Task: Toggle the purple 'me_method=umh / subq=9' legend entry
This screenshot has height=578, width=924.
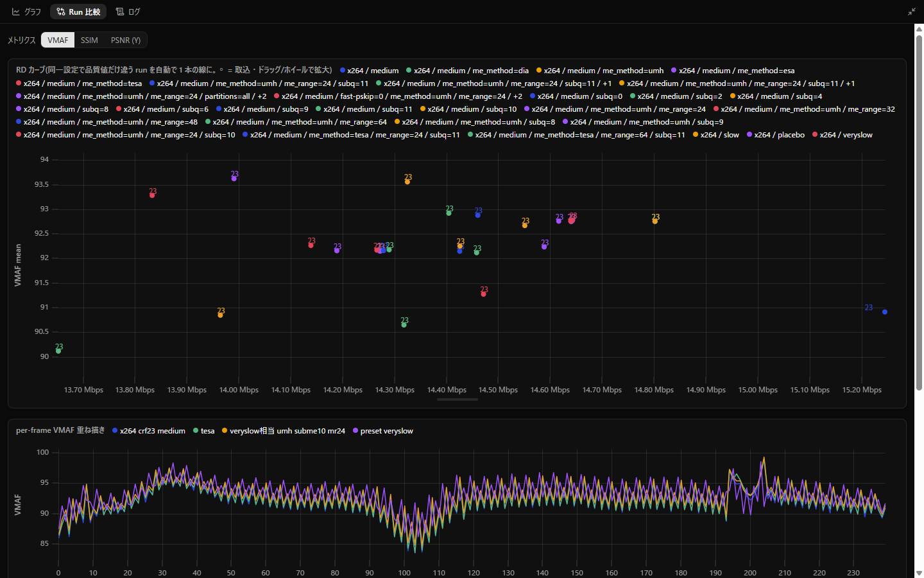Action: [643, 122]
